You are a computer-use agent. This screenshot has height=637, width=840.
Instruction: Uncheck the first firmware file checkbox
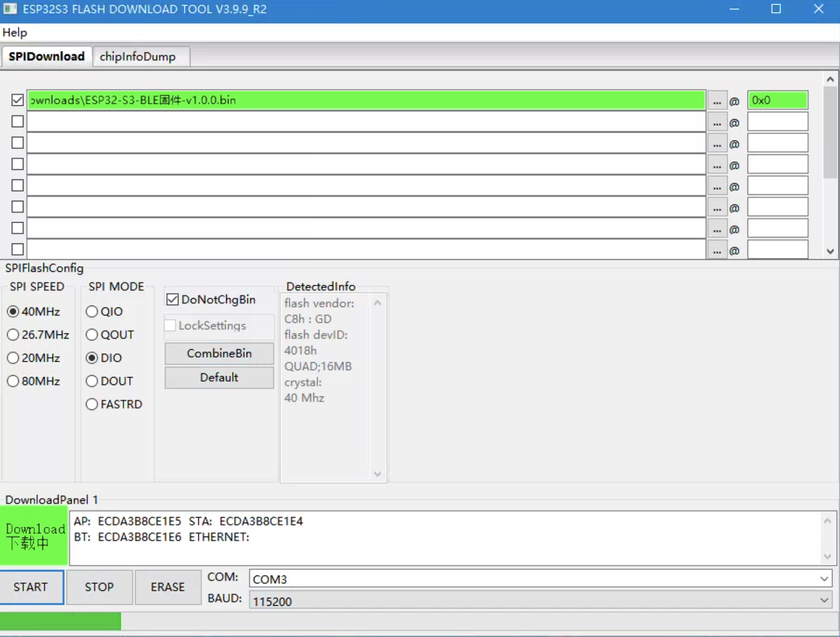point(17,100)
